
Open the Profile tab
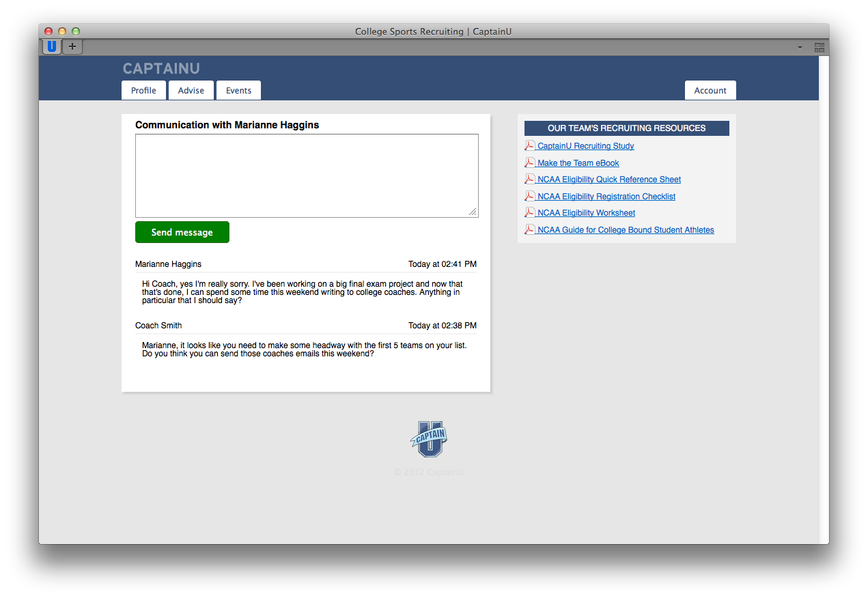tap(143, 90)
